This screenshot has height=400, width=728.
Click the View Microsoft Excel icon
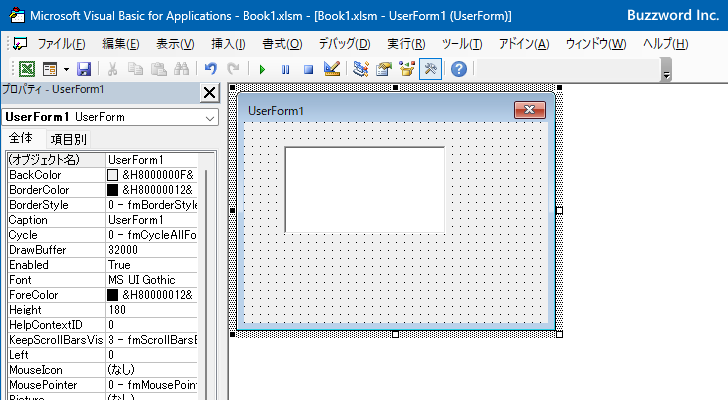pyautogui.click(x=27, y=69)
